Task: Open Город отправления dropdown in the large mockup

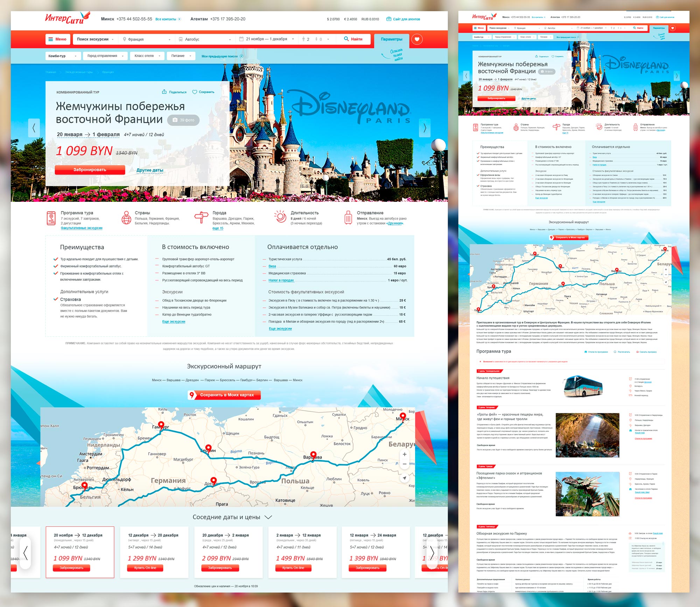Action: click(x=105, y=56)
